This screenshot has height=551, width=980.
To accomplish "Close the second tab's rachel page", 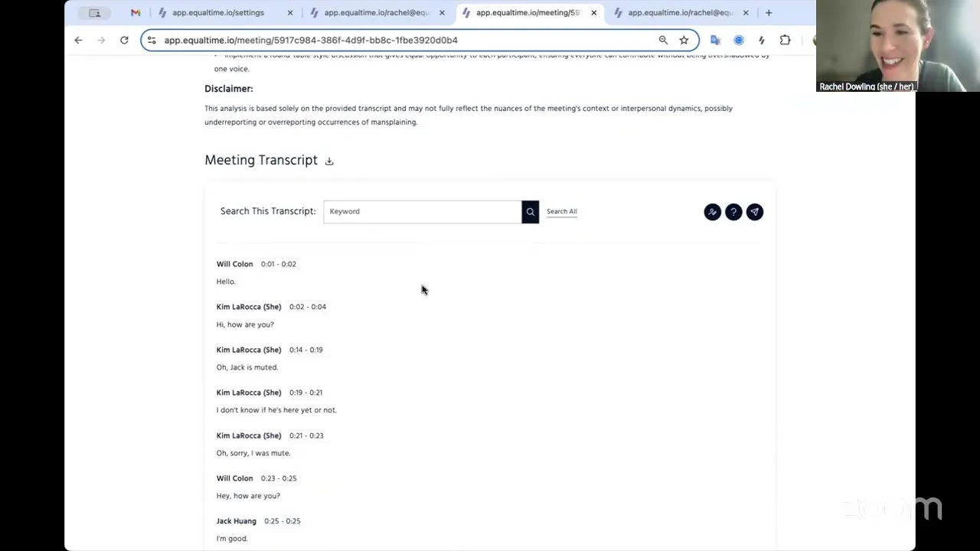I will (442, 12).
